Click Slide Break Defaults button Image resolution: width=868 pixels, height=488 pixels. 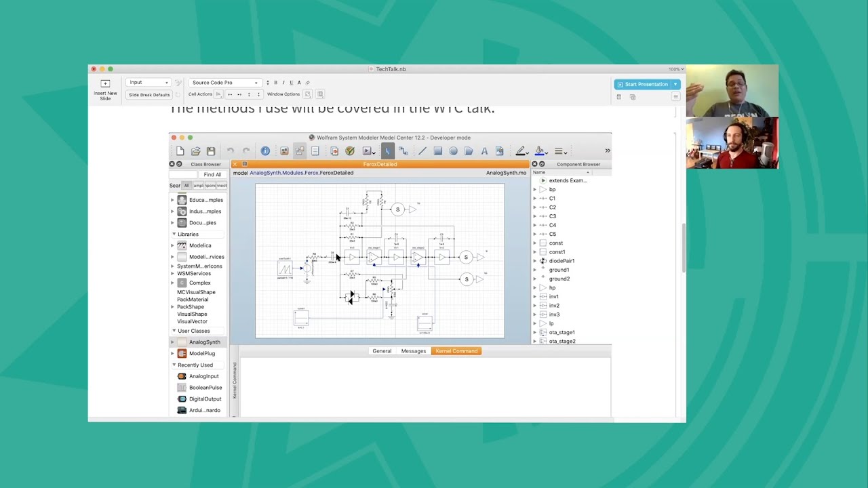point(149,95)
